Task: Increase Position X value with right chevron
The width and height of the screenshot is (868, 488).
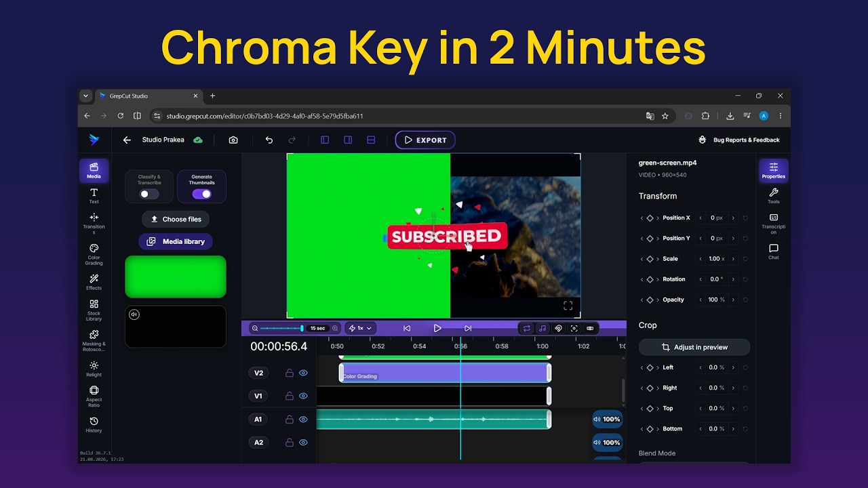Action: 732,218
